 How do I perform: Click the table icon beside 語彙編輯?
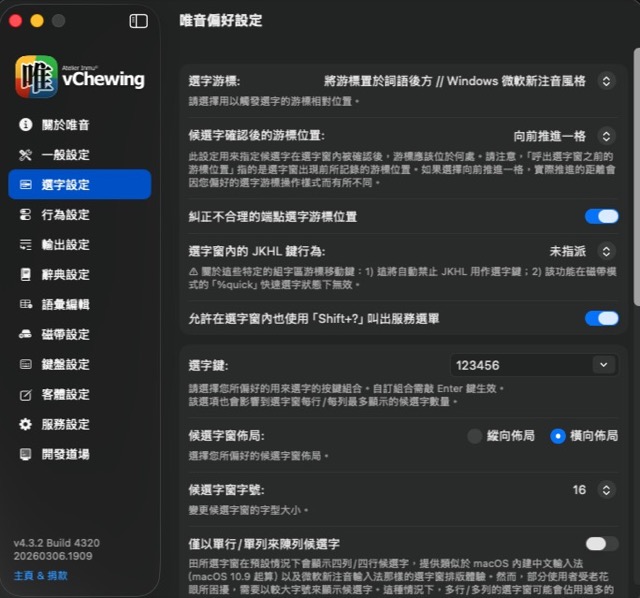click(x=26, y=305)
